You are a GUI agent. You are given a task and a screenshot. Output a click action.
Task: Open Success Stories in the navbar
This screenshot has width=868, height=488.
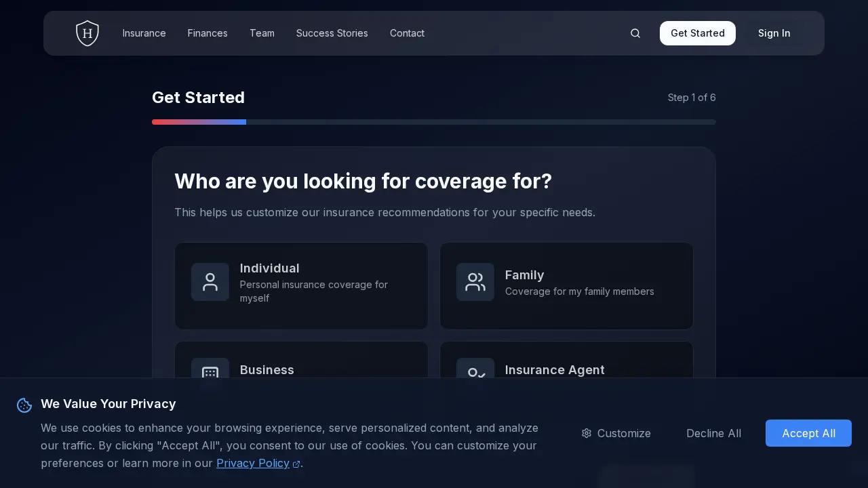pyautogui.click(x=332, y=33)
